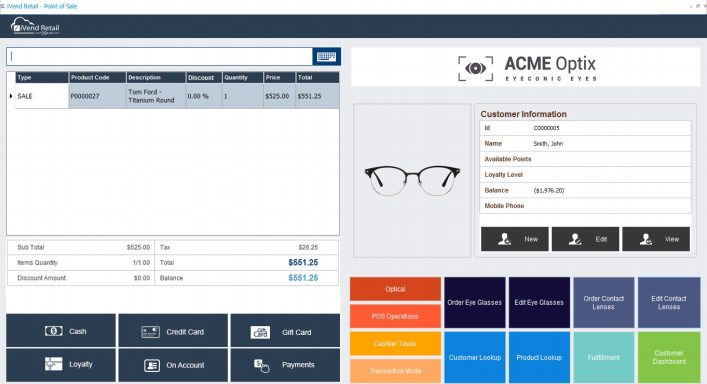
Task: Click the Description column header
Action: (x=156, y=78)
